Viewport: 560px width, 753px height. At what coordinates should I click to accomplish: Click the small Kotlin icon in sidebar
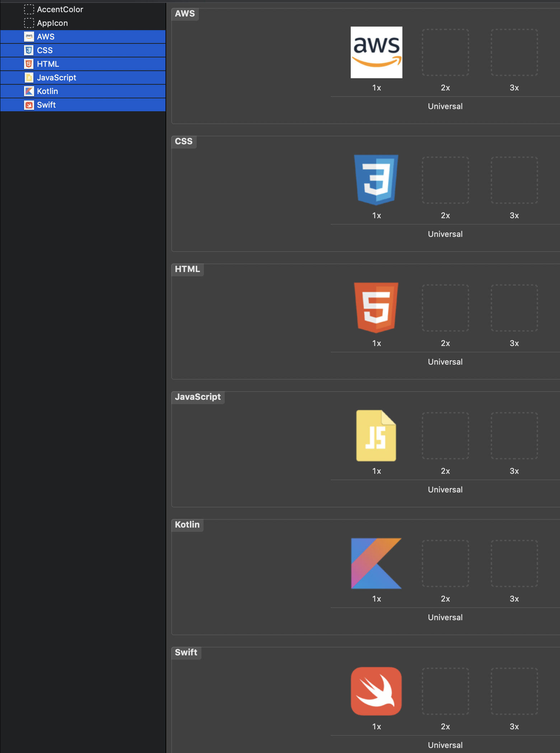point(29,91)
